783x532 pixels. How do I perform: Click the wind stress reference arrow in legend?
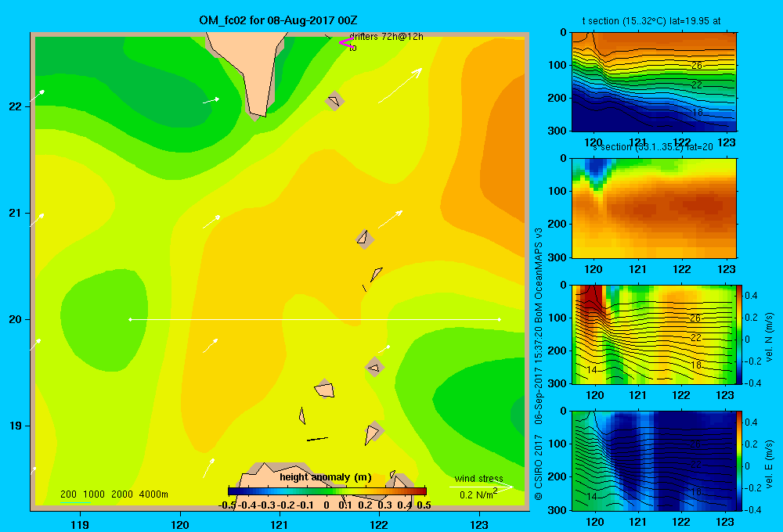482,487
